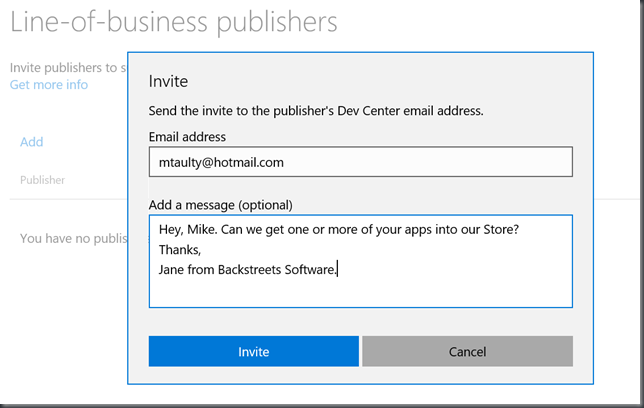Click the words 'Dev Center' in the dialog instruction
644x408 pixels.
(x=368, y=111)
